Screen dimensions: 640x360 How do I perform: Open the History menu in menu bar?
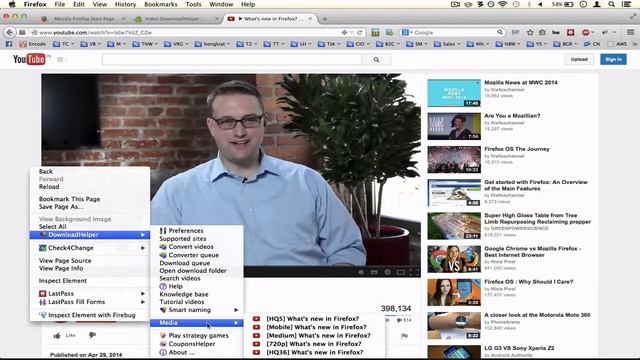(x=125, y=4)
